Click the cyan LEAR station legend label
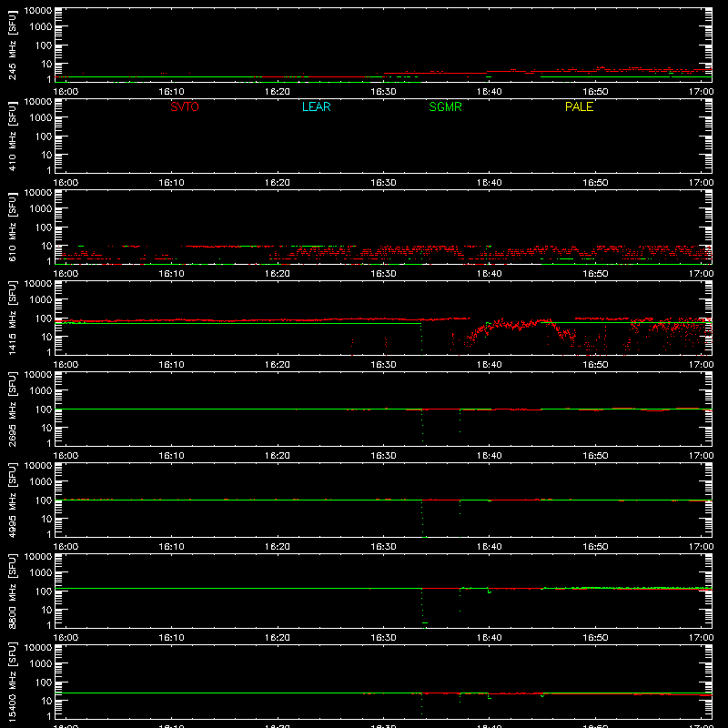The width and height of the screenshot is (728, 728). 316,106
